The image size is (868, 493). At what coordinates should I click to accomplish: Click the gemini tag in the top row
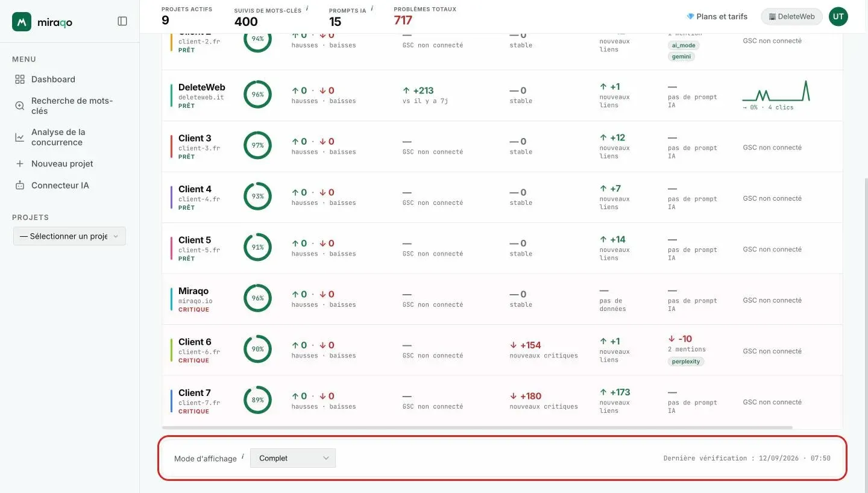click(682, 56)
